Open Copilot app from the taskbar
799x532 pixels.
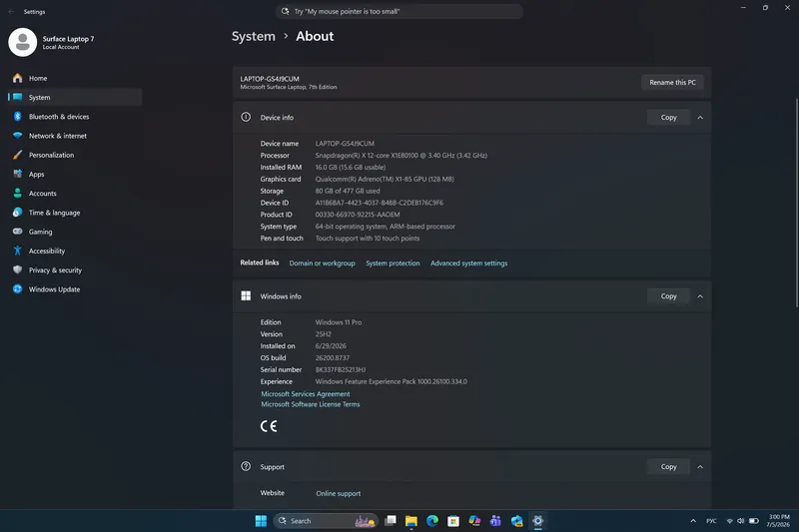474,521
